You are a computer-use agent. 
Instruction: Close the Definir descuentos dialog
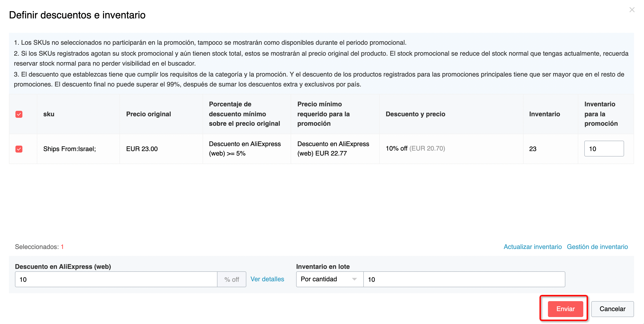632,10
